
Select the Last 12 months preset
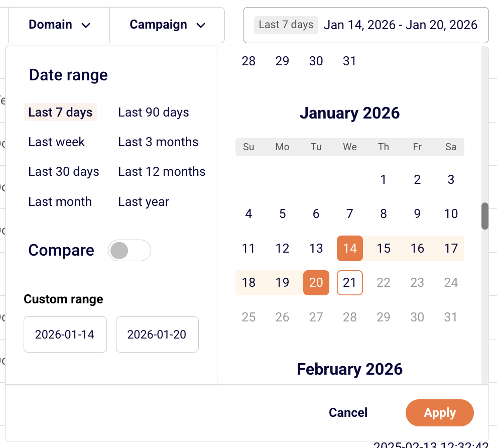[162, 172]
